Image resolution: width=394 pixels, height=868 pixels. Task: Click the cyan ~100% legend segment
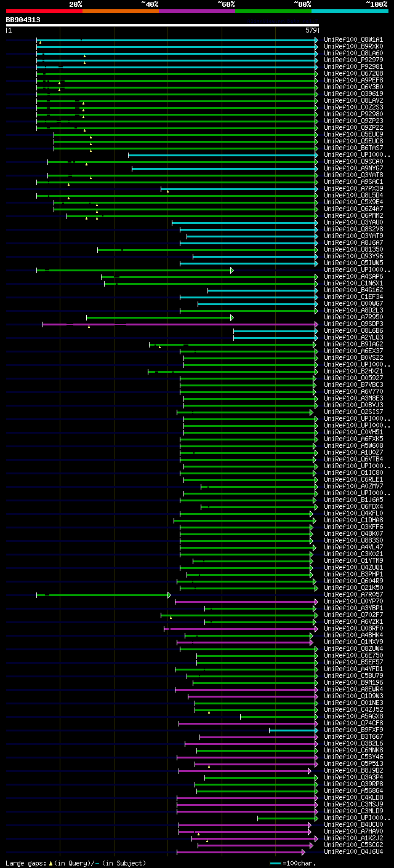350,11
